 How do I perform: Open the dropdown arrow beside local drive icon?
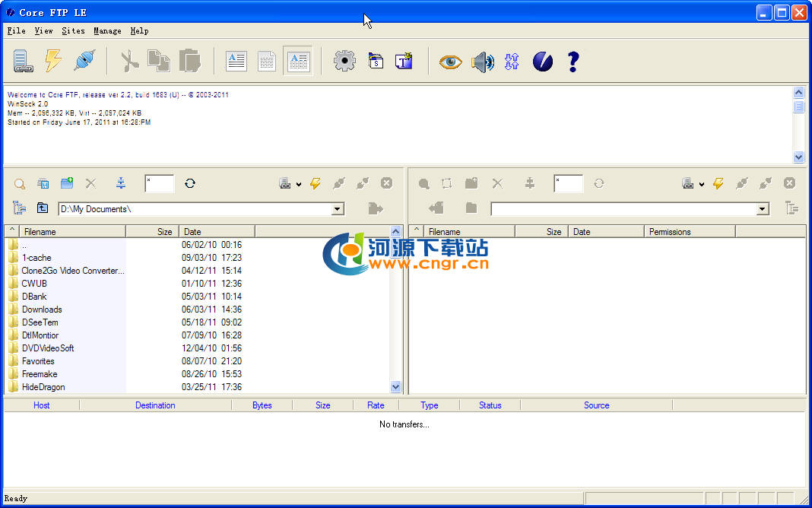[299, 184]
